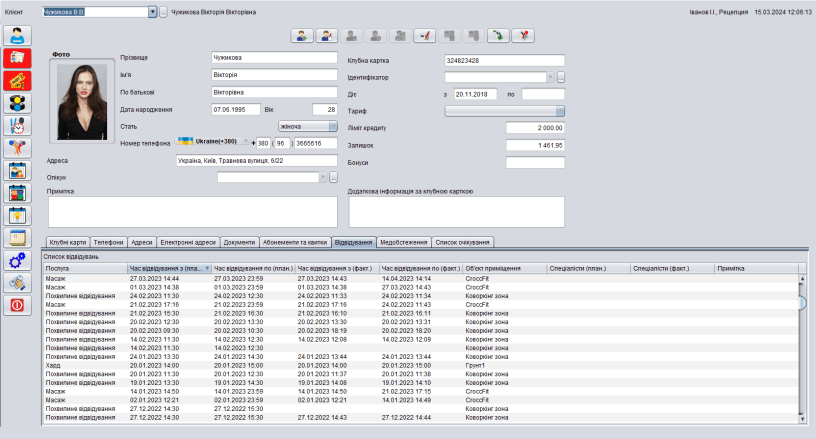The height and width of the screenshot is (439, 816).
Task: Select the Відвідування tab
Action: [x=353, y=242]
